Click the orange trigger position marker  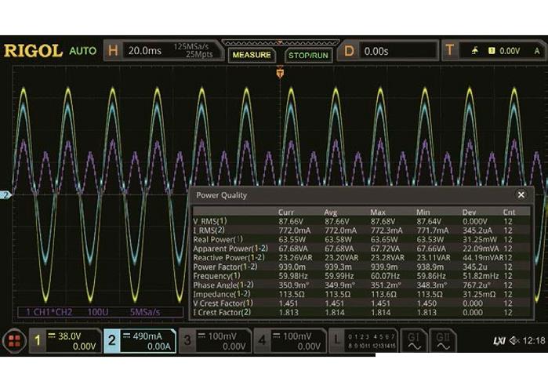click(280, 73)
